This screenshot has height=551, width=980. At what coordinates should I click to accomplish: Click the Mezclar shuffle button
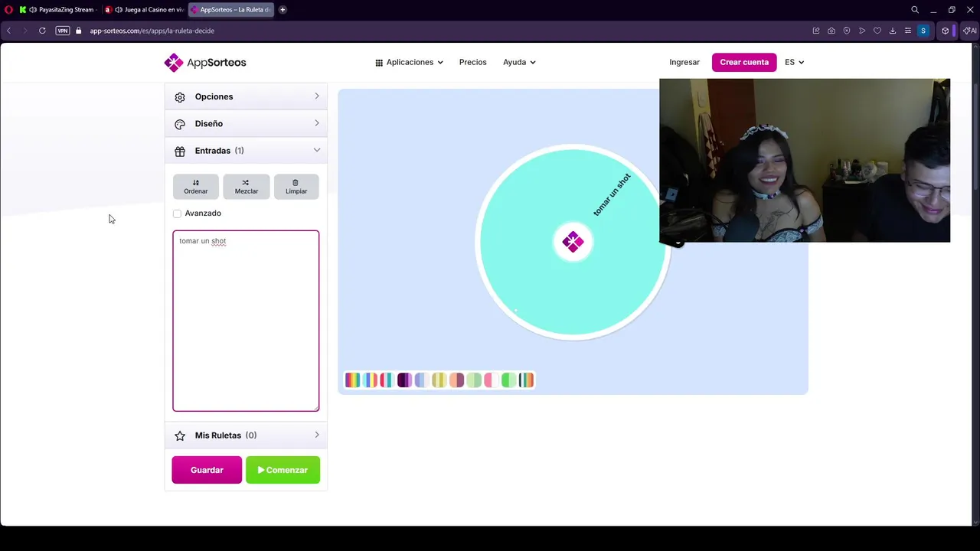(x=246, y=186)
